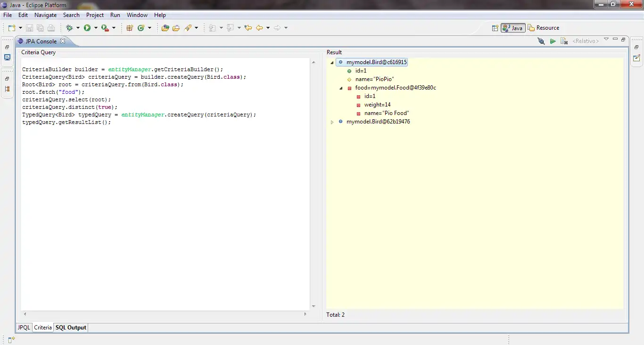
Task: Click the status bar new fast view icon
Action: (11, 339)
